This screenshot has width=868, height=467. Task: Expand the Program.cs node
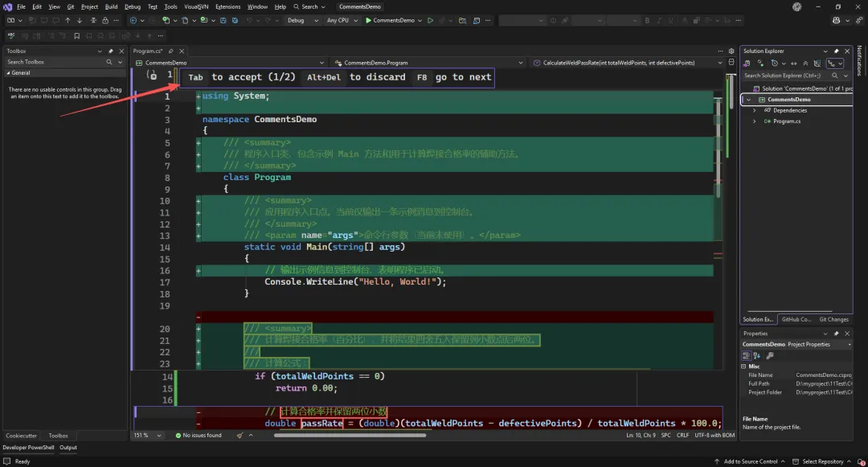[x=754, y=121]
